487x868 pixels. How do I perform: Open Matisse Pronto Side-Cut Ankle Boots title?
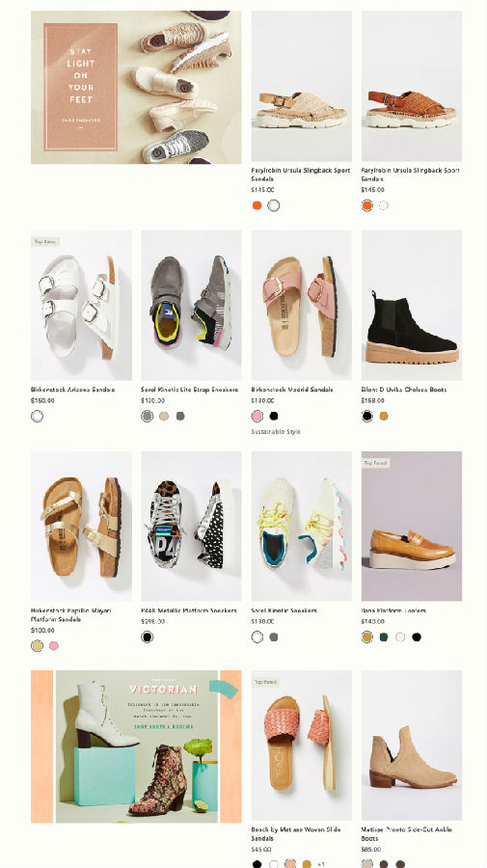(x=407, y=833)
